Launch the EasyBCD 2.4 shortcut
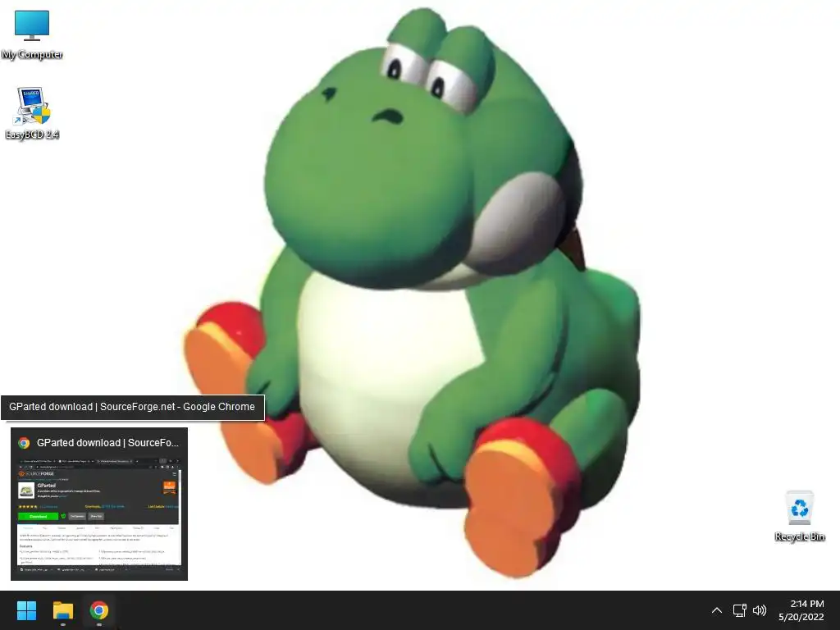 (x=32, y=113)
